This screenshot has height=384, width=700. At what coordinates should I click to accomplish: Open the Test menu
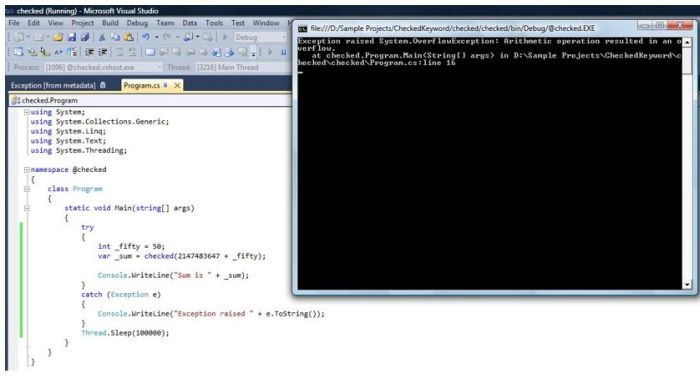click(238, 23)
